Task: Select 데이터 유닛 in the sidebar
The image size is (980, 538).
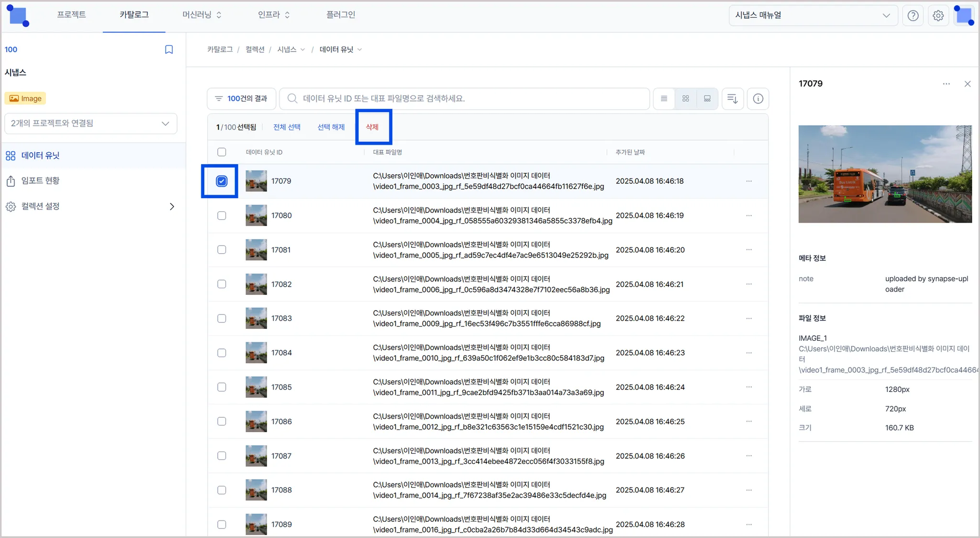Action: pyautogui.click(x=93, y=156)
